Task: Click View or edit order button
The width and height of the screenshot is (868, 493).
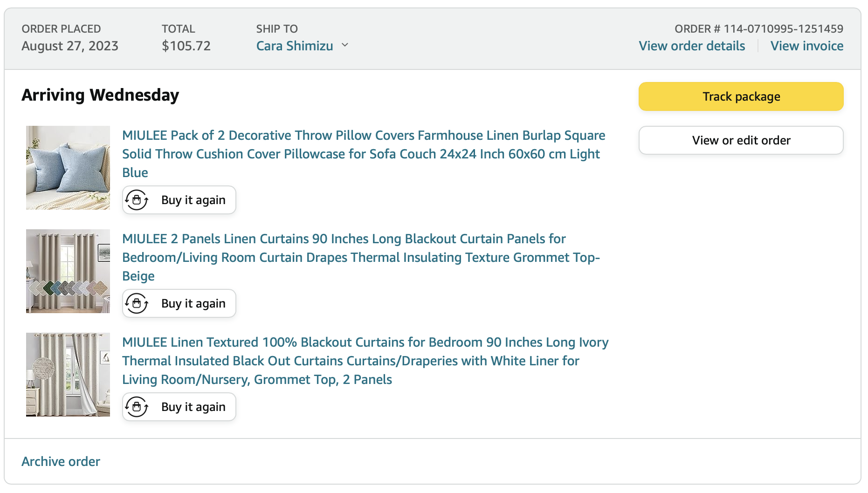Action: pos(741,140)
